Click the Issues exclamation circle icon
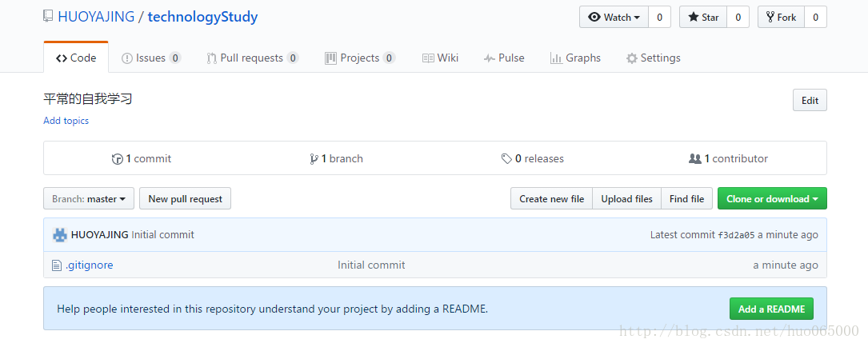Viewport: 868px width, 347px height. coord(126,58)
